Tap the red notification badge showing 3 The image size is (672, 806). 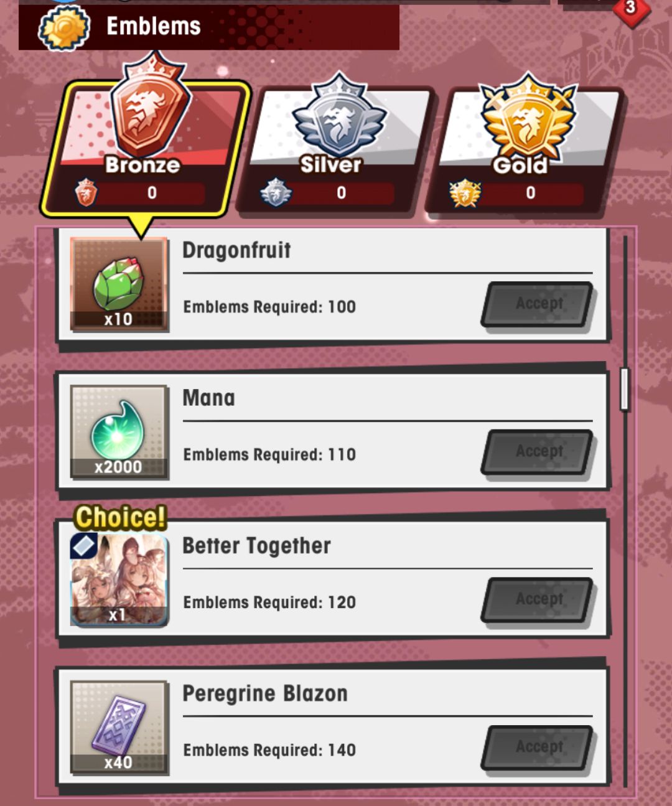pyautogui.click(x=630, y=9)
